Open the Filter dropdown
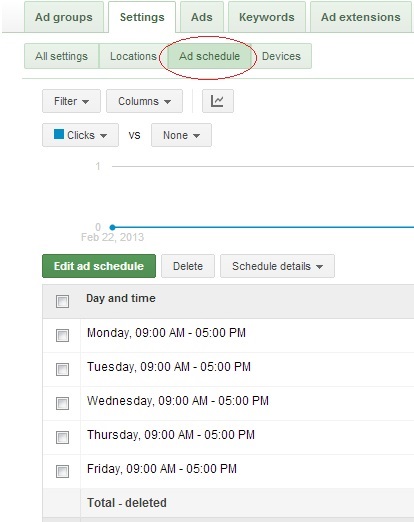This screenshot has width=414, height=522. [71, 101]
